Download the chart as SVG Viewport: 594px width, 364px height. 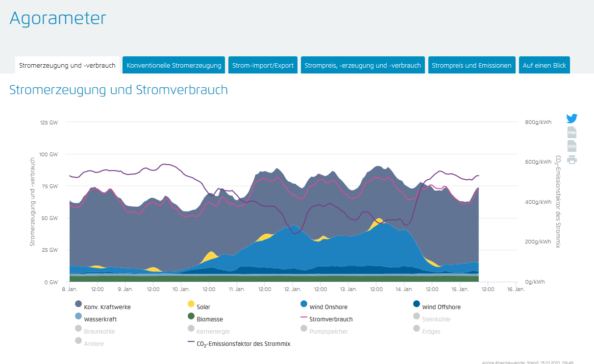click(571, 146)
